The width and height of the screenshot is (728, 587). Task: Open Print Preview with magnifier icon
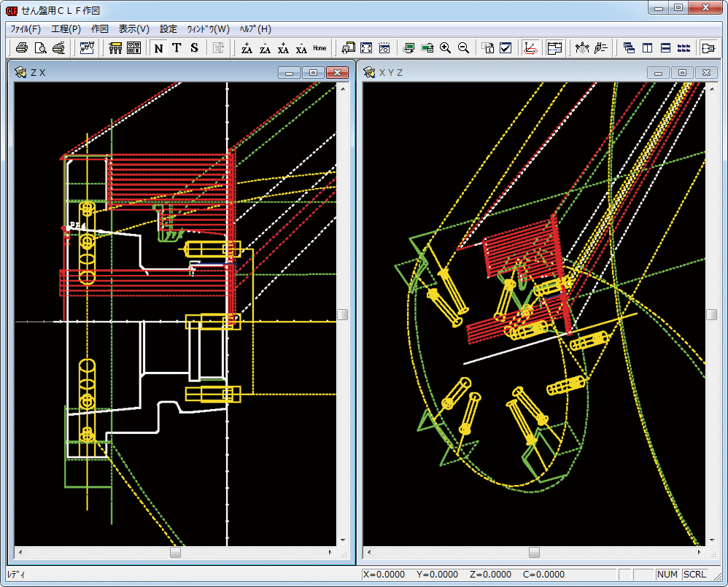(x=40, y=48)
